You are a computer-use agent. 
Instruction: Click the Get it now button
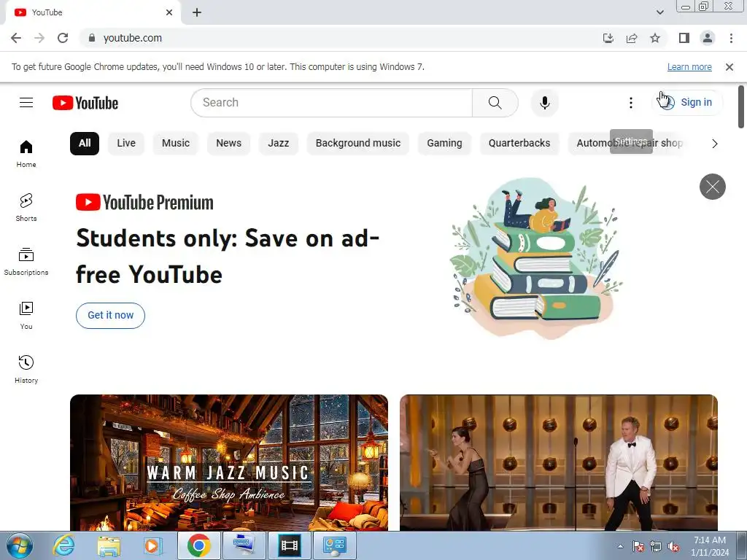111,315
